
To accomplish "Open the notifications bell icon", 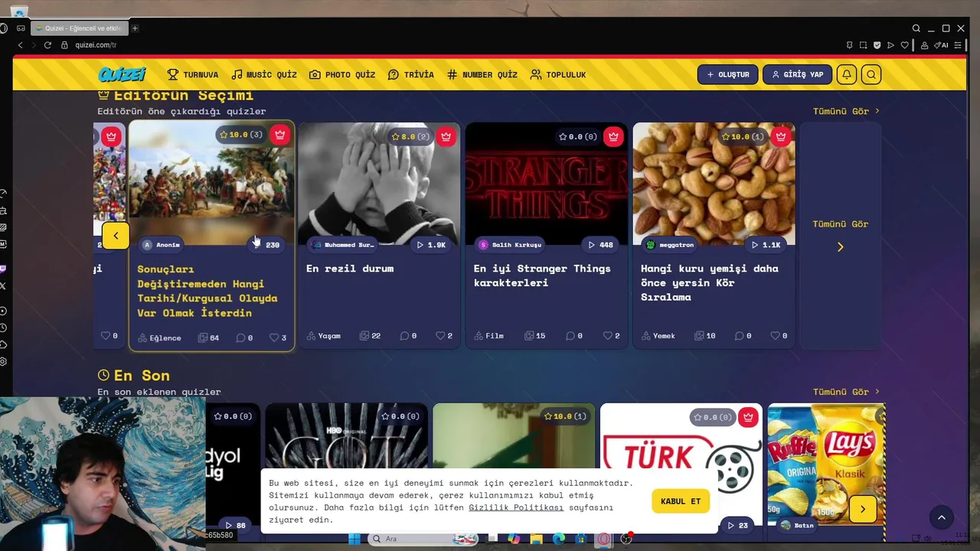I will coord(847,74).
